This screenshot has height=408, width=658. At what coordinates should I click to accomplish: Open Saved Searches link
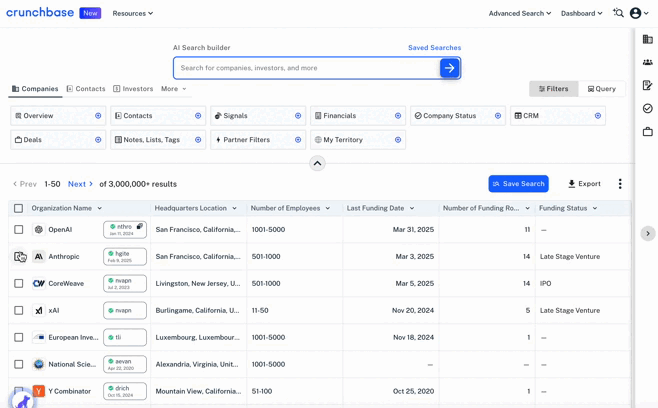pyautogui.click(x=434, y=48)
